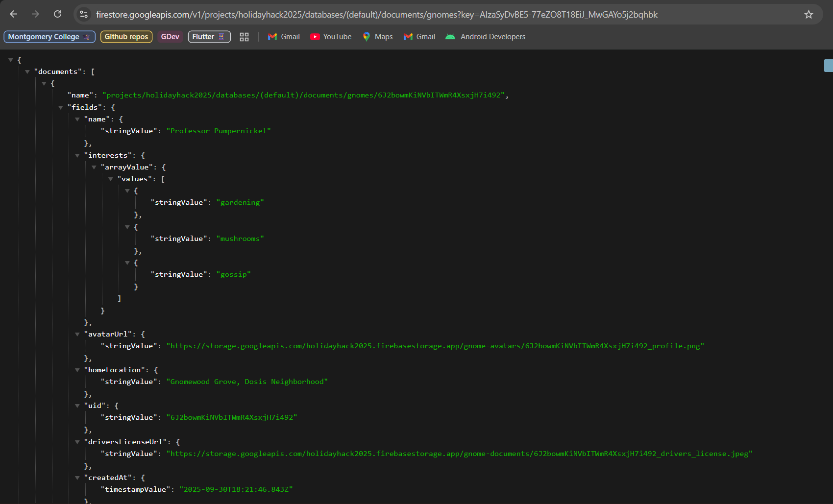Click the avatar profile.png URL string
833x504 pixels.
[x=435, y=346]
